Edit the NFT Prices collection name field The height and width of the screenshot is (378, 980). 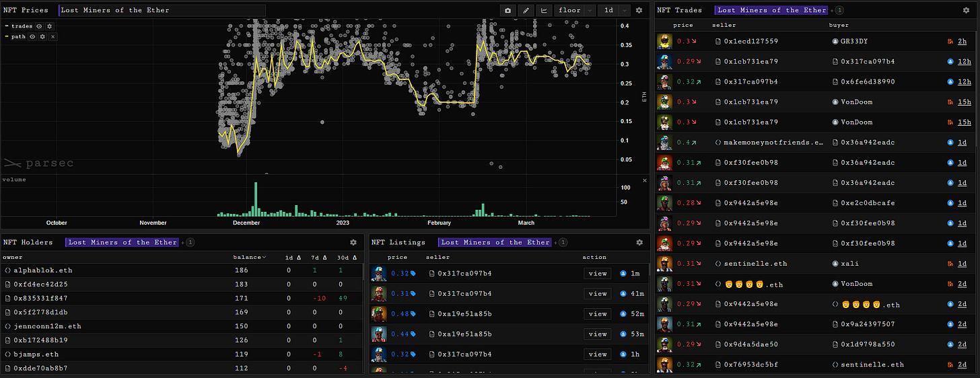(x=162, y=10)
